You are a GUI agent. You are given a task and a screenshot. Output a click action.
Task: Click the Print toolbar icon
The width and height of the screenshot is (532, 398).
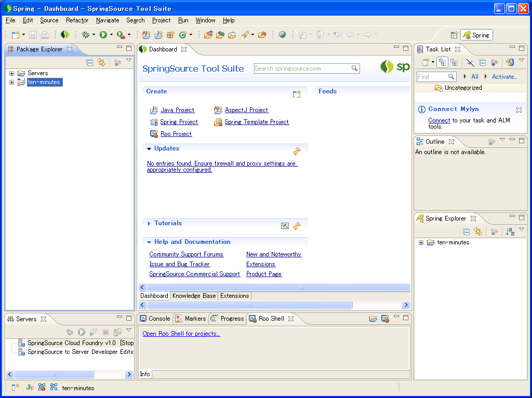click(x=45, y=35)
